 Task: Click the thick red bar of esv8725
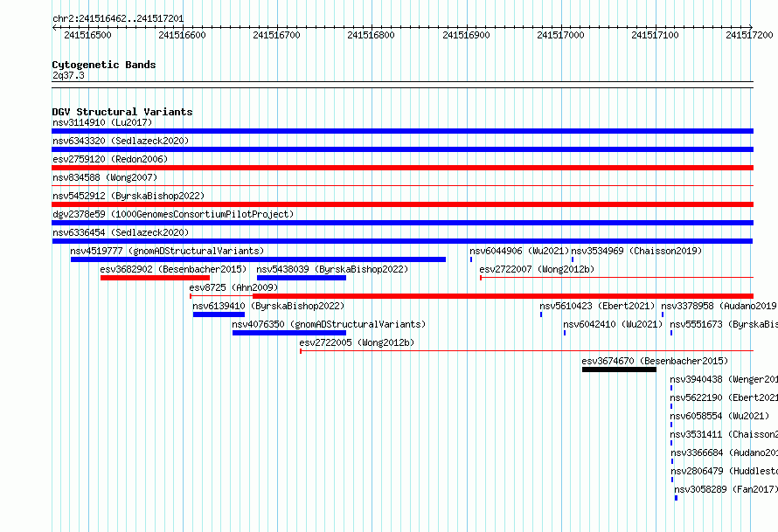click(504, 296)
